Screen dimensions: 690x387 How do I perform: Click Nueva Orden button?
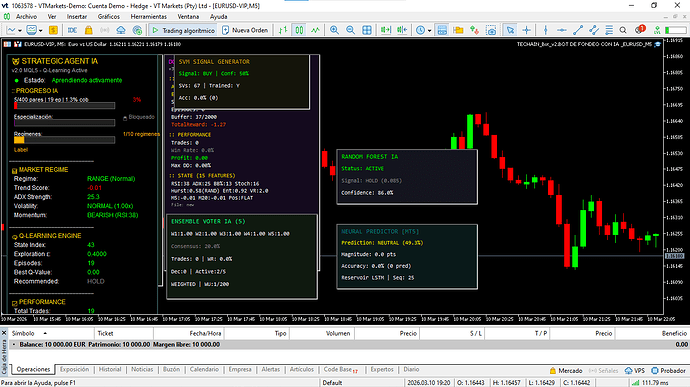point(245,30)
